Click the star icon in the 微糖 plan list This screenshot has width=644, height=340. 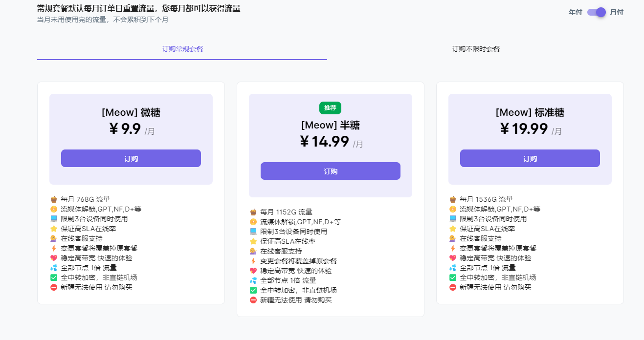tap(54, 229)
